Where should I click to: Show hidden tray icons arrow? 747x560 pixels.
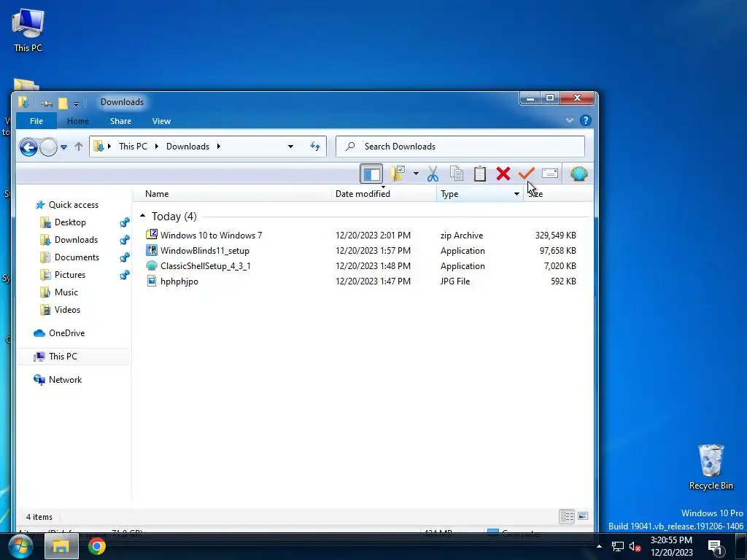(x=600, y=546)
